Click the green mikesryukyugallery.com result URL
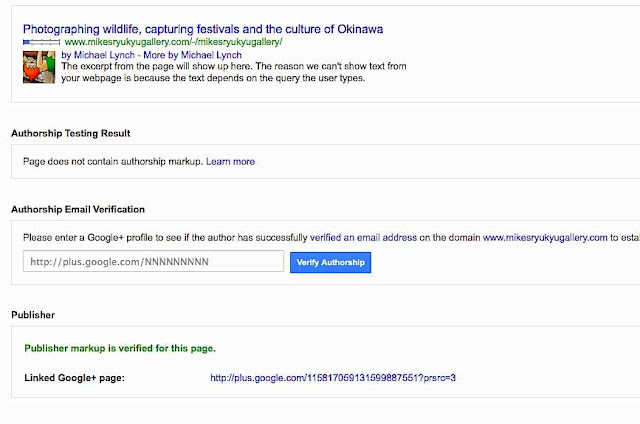 [173, 44]
